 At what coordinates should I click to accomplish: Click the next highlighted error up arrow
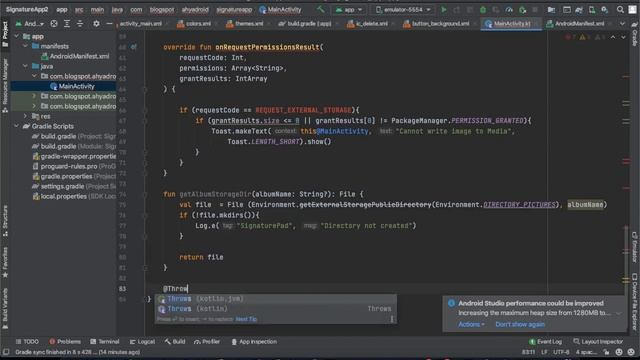pos(613,37)
